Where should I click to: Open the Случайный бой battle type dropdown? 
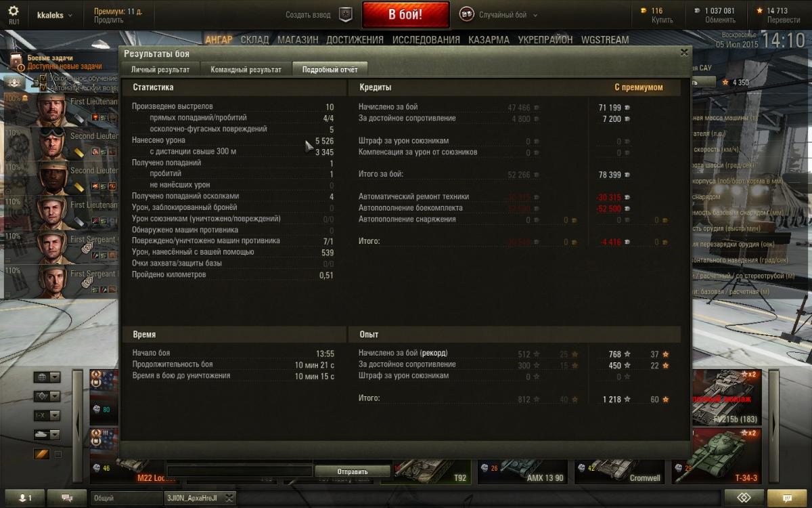[x=499, y=14]
